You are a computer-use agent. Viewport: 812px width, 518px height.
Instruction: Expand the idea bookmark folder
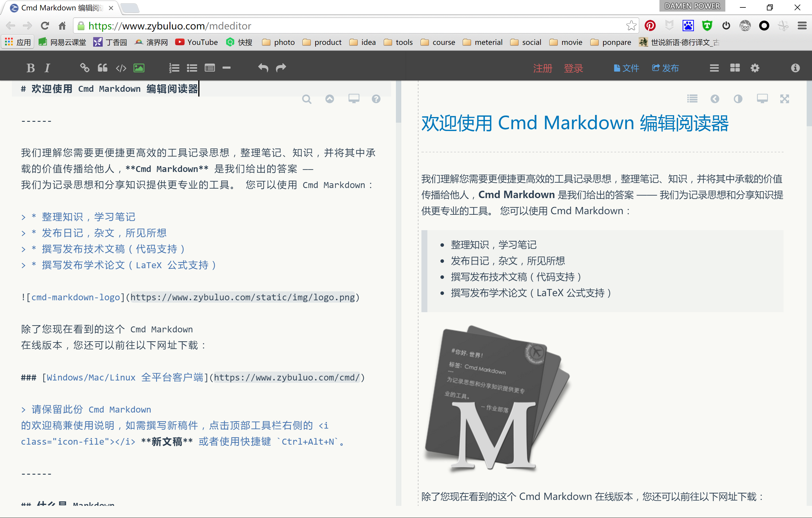pyautogui.click(x=362, y=42)
